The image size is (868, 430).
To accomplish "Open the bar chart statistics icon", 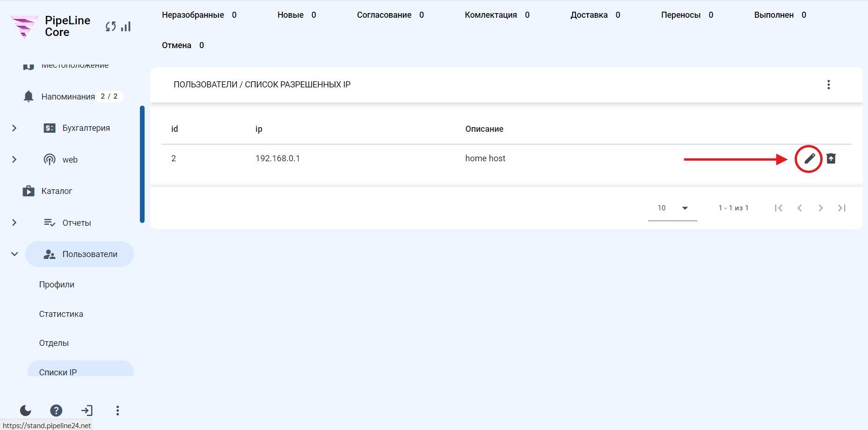I will pyautogui.click(x=126, y=27).
